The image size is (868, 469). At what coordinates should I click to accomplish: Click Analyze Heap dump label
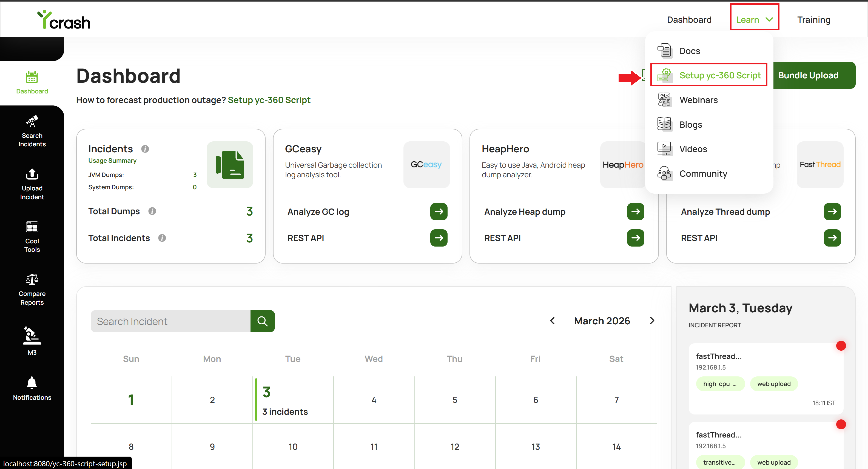pyautogui.click(x=525, y=212)
